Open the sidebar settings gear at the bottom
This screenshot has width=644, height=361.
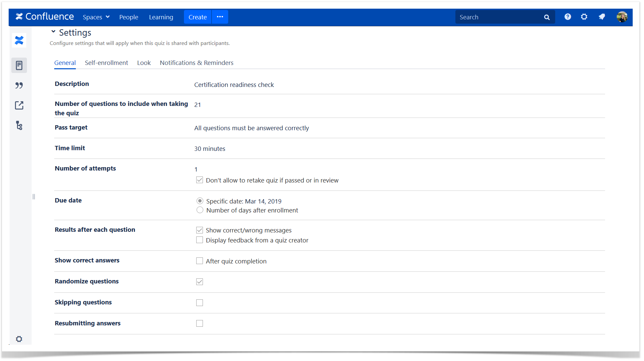tap(19, 339)
